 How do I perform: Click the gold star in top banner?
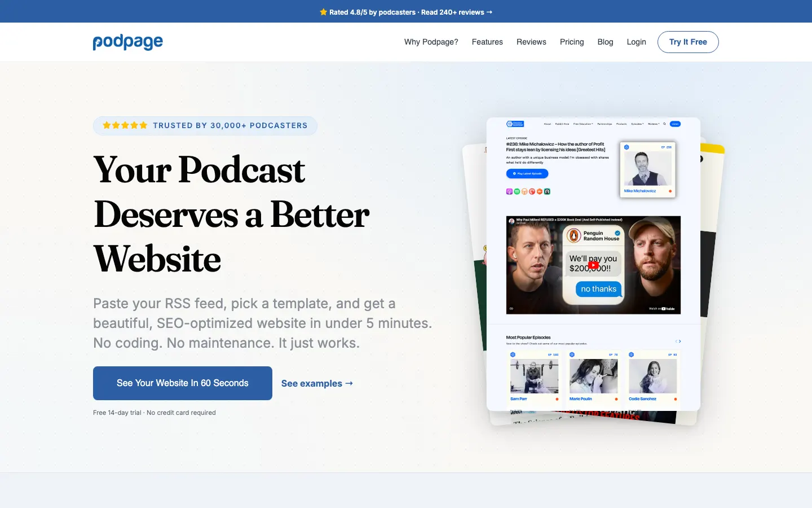point(323,12)
